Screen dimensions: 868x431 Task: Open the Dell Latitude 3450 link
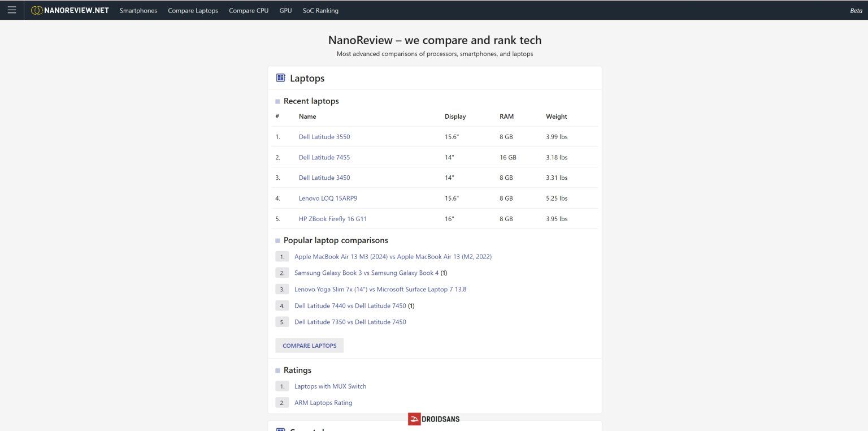click(324, 178)
